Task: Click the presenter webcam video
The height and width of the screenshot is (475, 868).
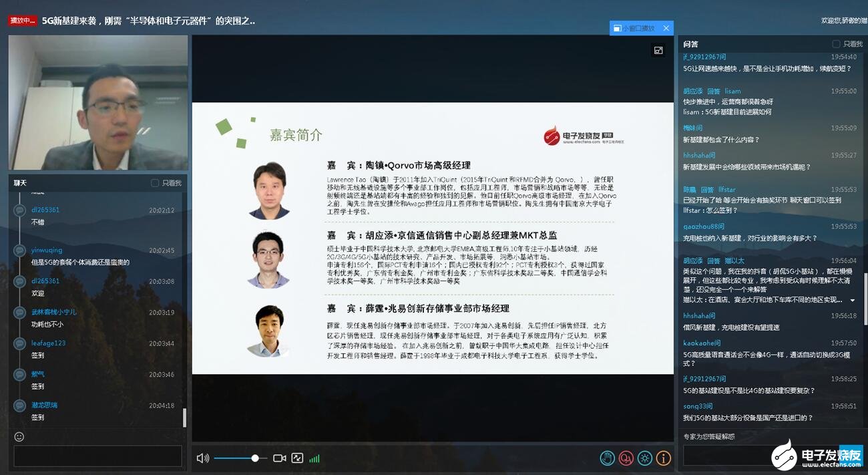Action: pyautogui.click(x=98, y=103)
